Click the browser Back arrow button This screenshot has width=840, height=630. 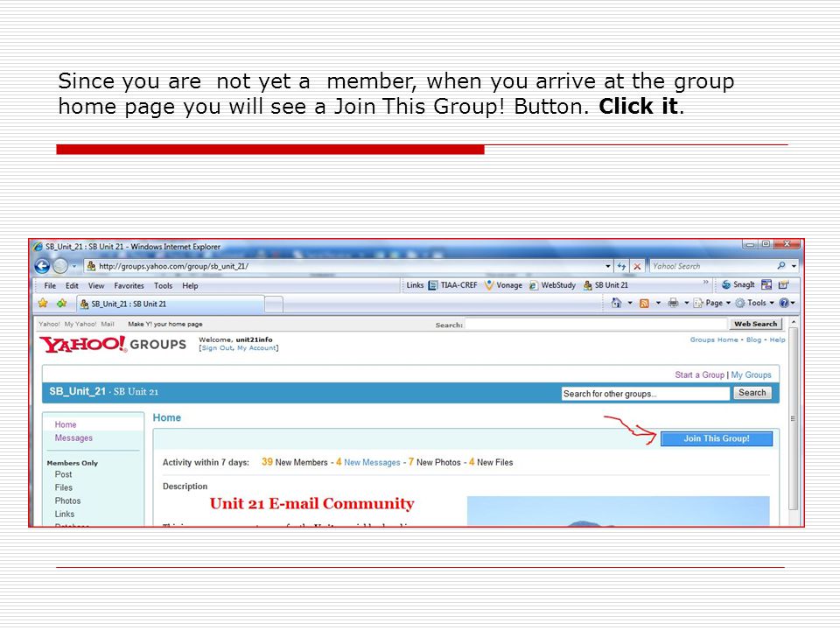tap(42, 266)
